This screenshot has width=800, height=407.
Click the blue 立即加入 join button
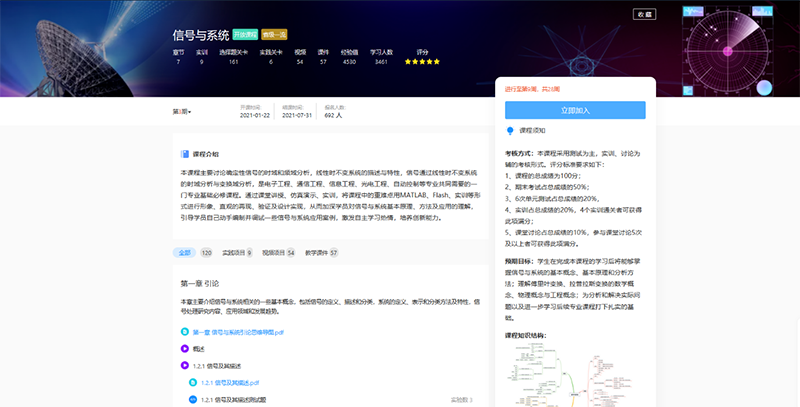(574, 110)
